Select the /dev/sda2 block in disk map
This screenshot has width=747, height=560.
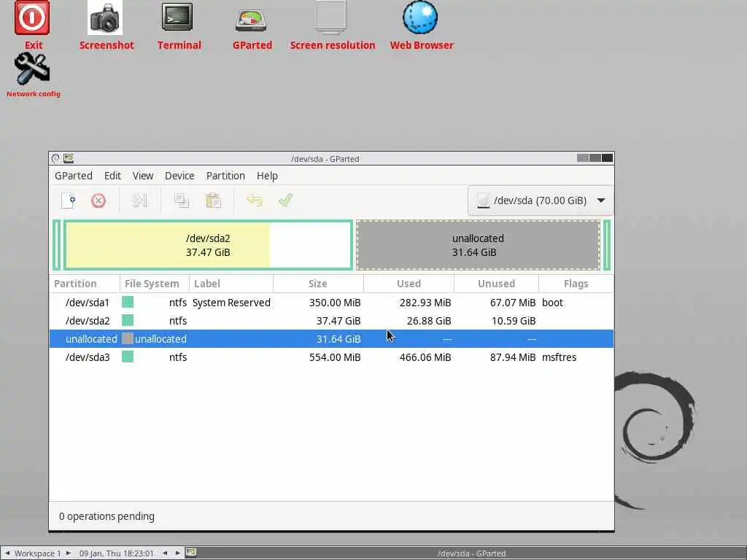[208, 245]
